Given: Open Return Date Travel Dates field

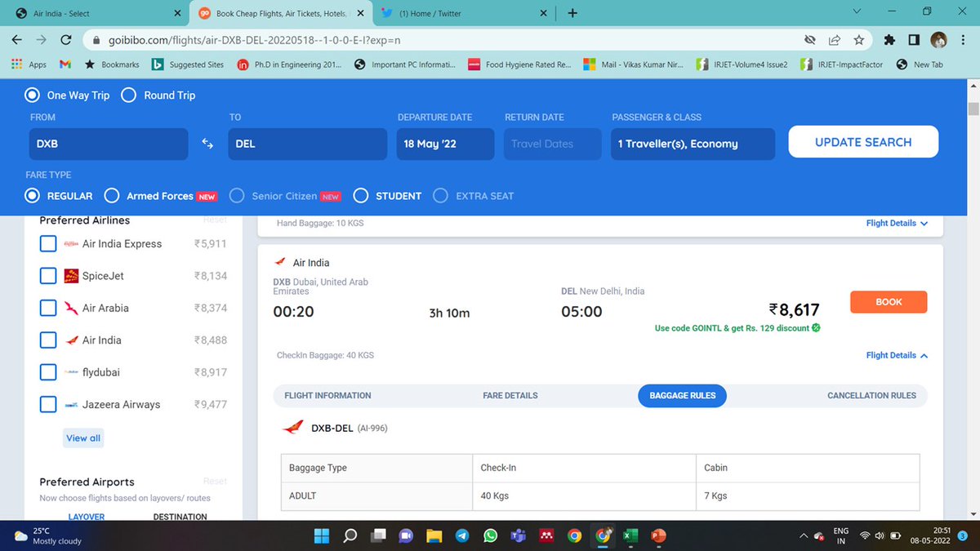Looking at the screenshot, I should coord(553,144).
